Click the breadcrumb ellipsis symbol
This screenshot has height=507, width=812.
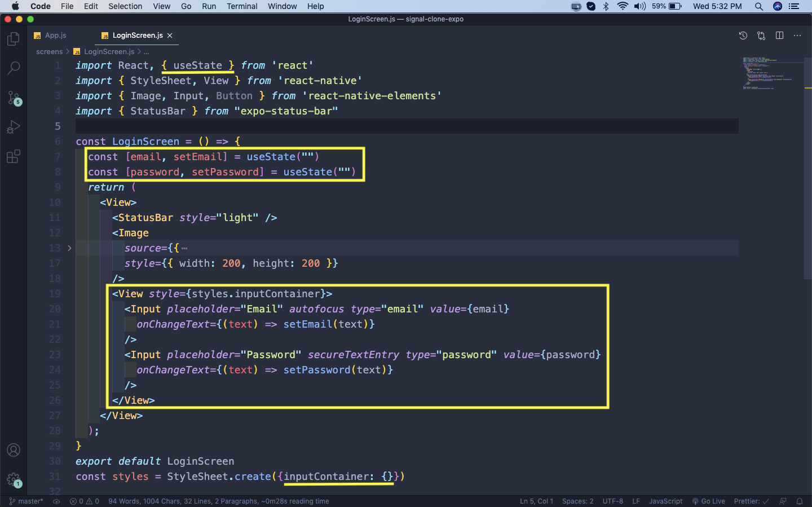[x=147, y=52]
